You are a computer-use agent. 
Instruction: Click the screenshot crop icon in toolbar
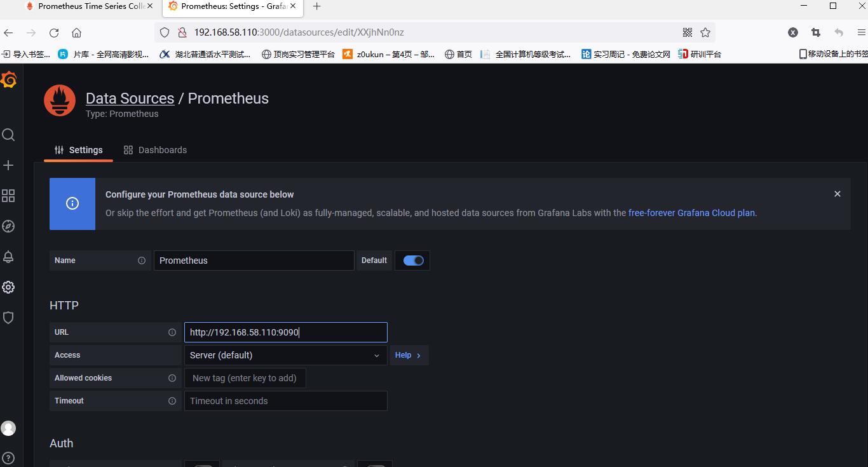click(816, 32)
